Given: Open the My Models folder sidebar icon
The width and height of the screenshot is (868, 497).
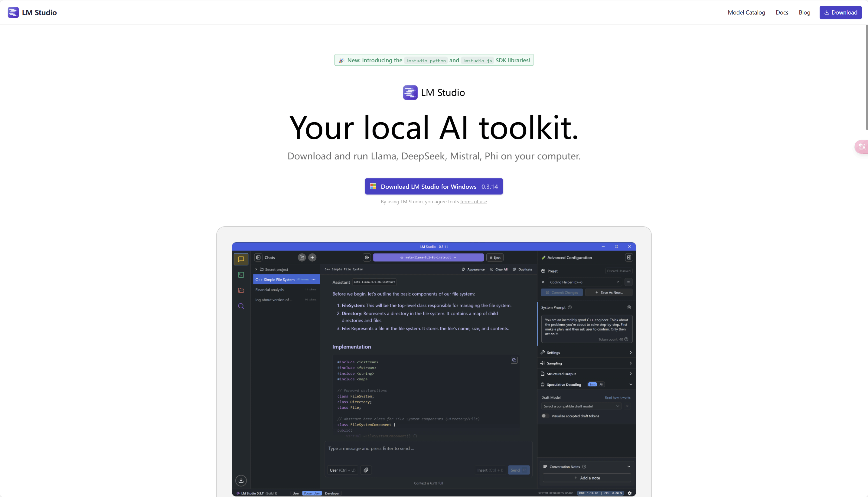Looking at the screenshot, I should (241, 290).
